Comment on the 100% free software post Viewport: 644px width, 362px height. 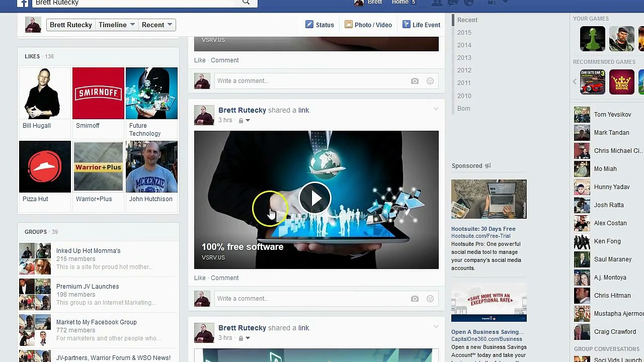point(224,278)
